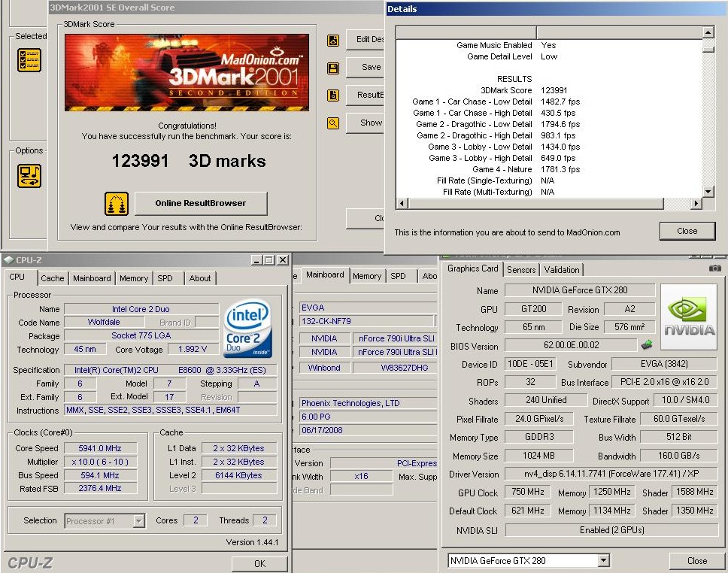Click the nForce 790i Ultra SLI chipset field

(x=396, y=338)
